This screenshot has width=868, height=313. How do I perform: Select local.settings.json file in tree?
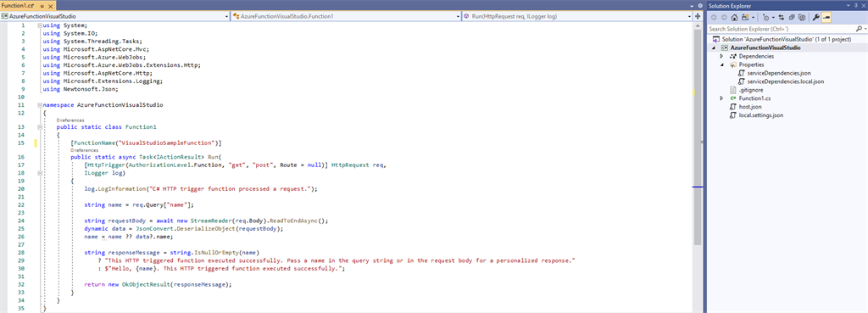tap(760, 115)
